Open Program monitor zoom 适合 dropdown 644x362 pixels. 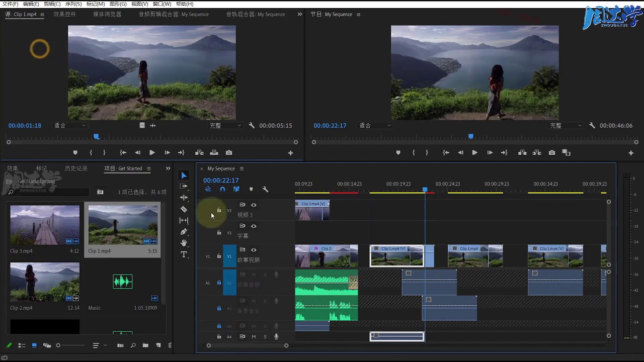pyautogui.click(x=375, y=126)
